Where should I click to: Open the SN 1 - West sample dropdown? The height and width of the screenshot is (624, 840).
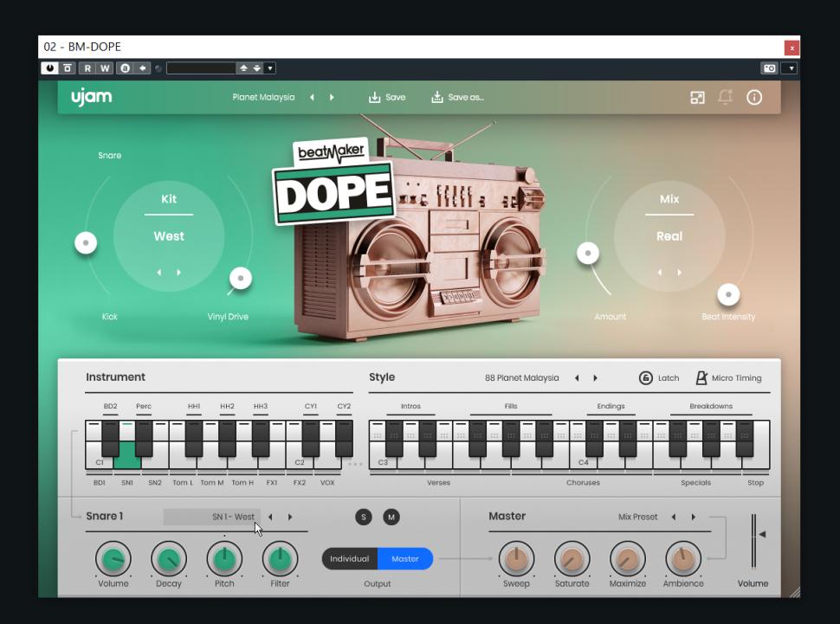210,517
